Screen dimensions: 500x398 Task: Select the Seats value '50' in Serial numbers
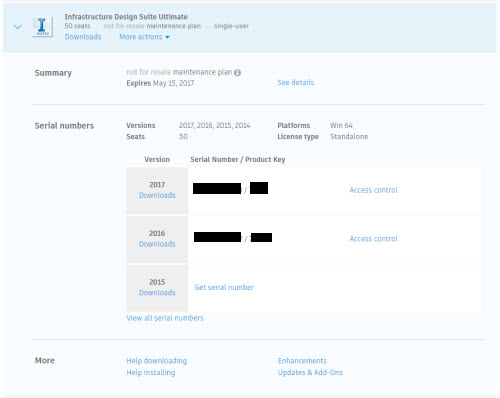click(x=183, y=136)
